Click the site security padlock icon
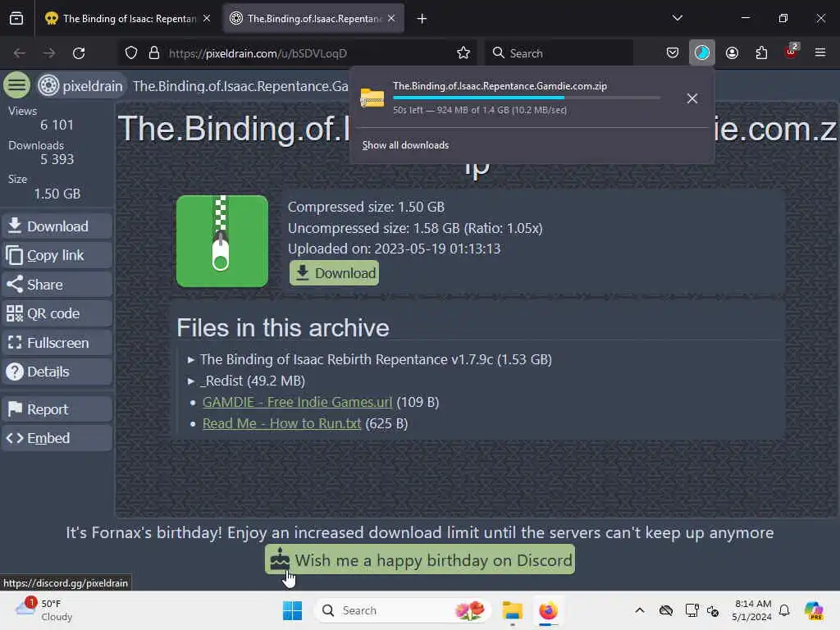Viewport: 840px width, 630px height. tap(154, 53)
